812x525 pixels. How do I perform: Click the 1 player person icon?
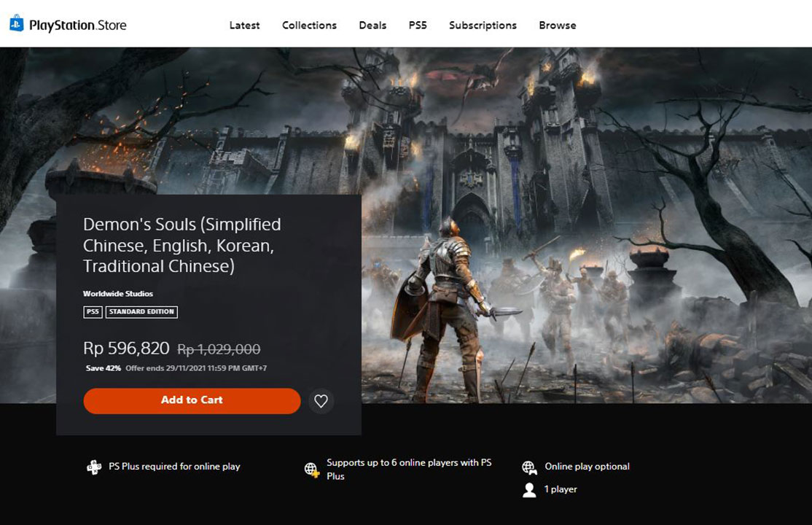(529, 490)
